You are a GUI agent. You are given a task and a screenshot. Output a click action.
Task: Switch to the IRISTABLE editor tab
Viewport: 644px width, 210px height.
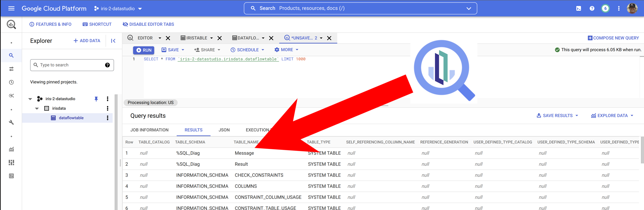[196, 38]
